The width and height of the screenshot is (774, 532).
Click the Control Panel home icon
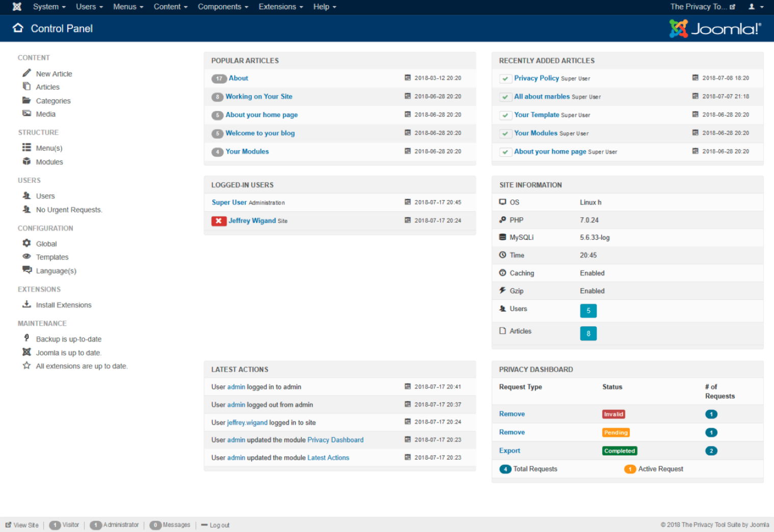[x=18, y=28]
